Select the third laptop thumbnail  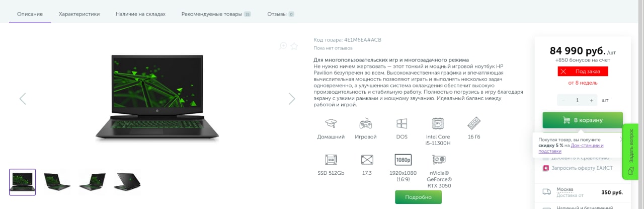click(92, 182)
